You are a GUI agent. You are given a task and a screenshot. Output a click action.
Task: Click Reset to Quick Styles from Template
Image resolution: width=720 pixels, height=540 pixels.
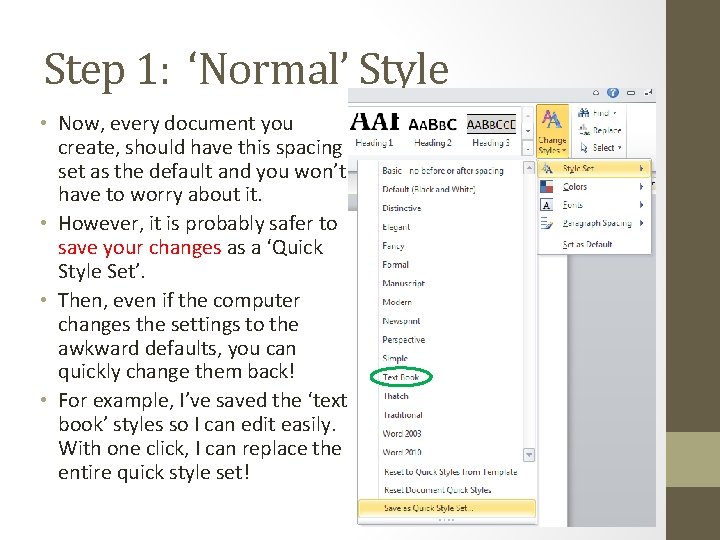(450, 472)
